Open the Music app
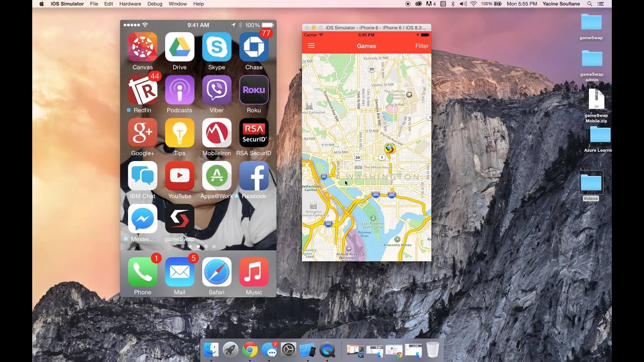Image resolution: width=644 pixels, height=362 pixels. (x=254, y=272)
